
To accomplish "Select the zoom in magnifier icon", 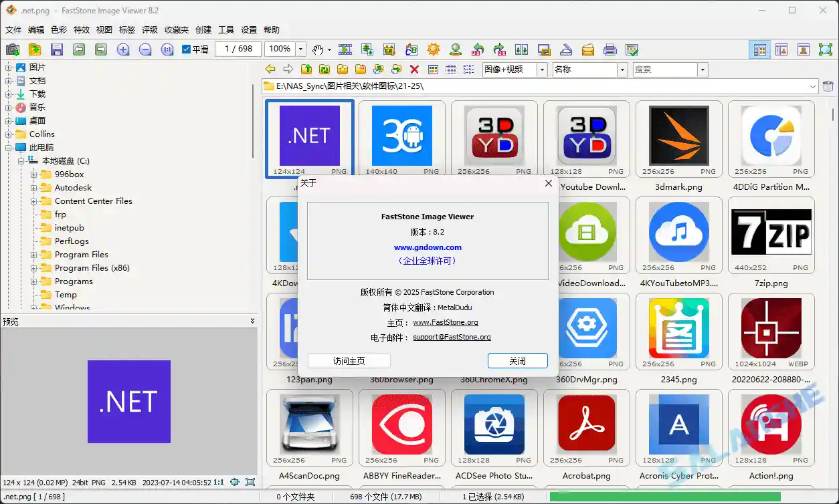I will (x=122, y=49).
